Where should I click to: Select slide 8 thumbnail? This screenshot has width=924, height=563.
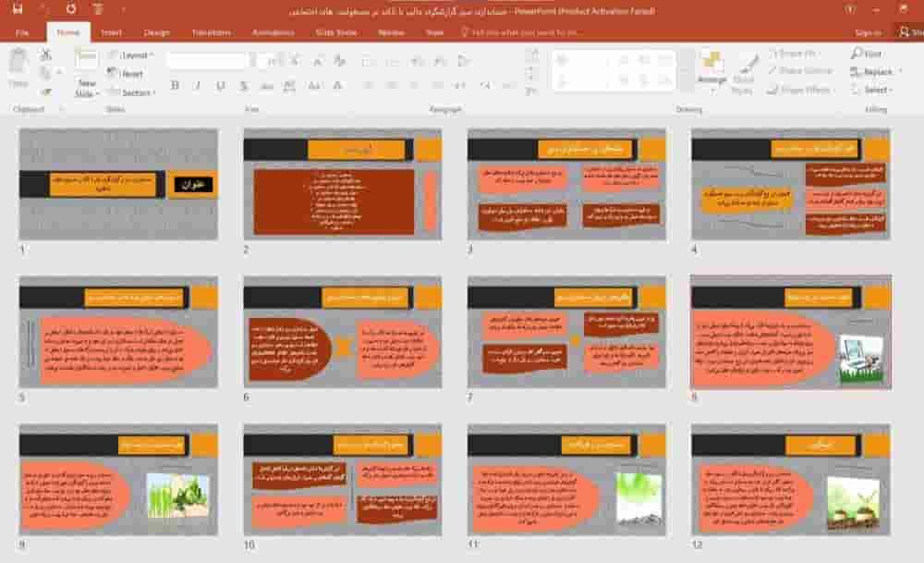pos(791,332)
